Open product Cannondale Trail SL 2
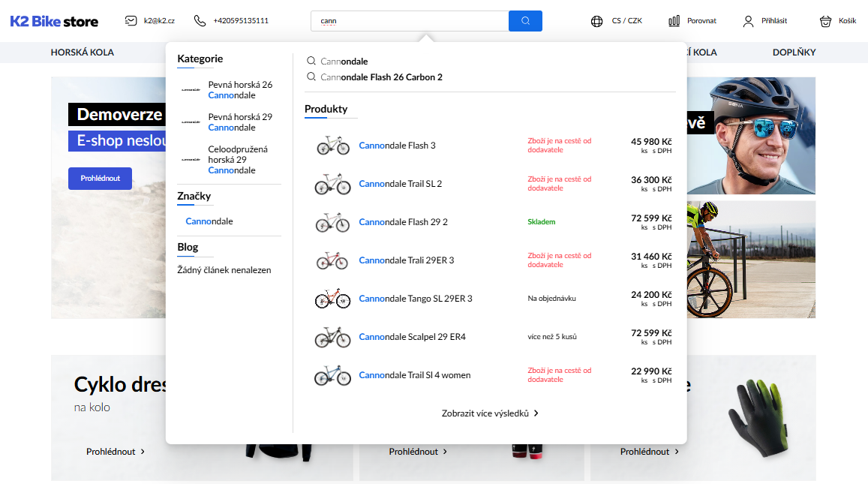 click(x=400, y=184)
